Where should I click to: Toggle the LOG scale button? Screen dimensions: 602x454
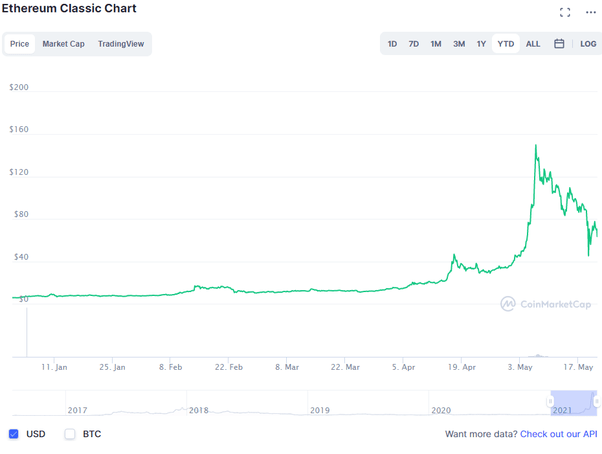point(588,44)
